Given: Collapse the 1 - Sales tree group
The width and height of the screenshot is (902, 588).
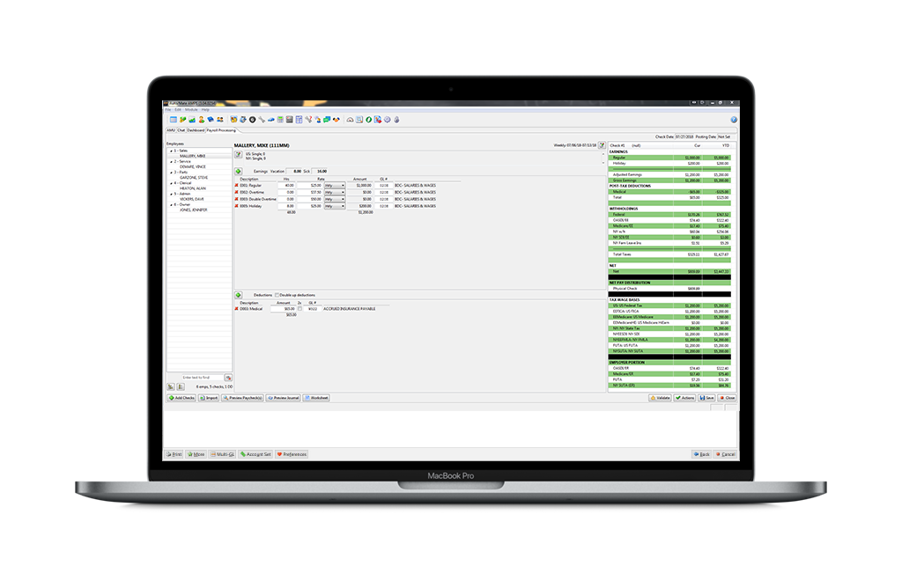Looking at the screenshot, I should pyautogui.click(x=171, y=151).
